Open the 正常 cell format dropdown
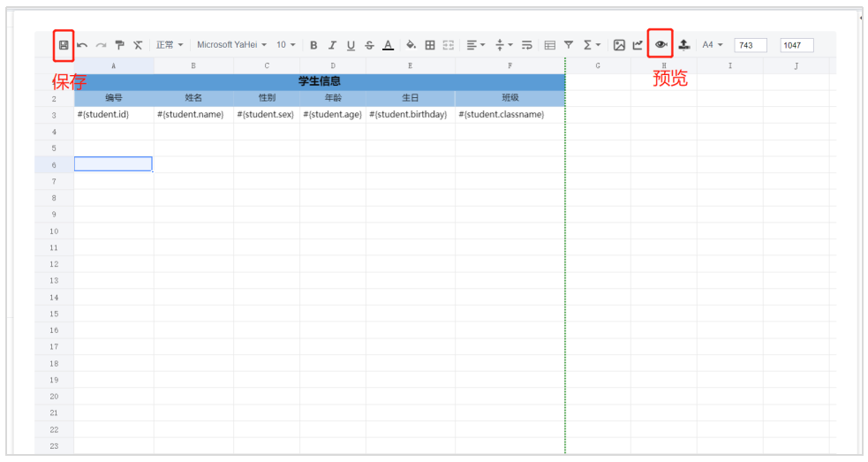Viewport: 868px width, 462px height. coord(170,45)
